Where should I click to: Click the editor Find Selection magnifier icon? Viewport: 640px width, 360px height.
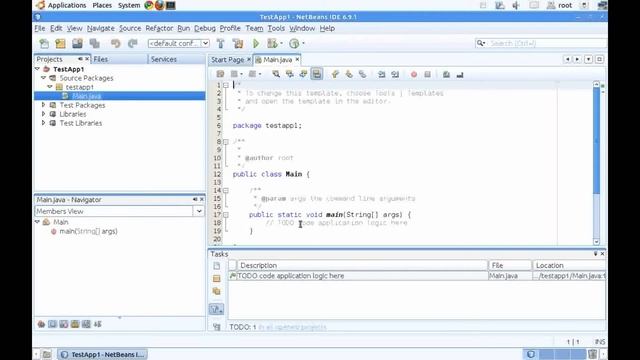276,74
